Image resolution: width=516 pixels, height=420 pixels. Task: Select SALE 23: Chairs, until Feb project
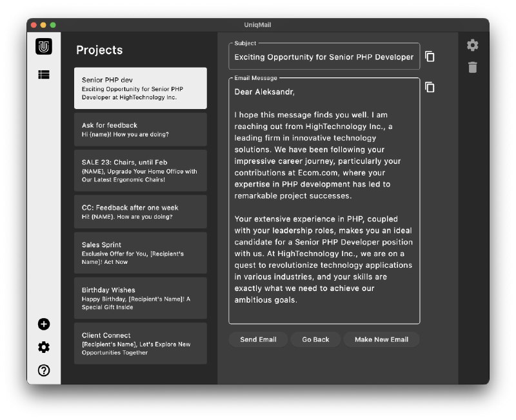pyautogui.click(x=141, y=171)
